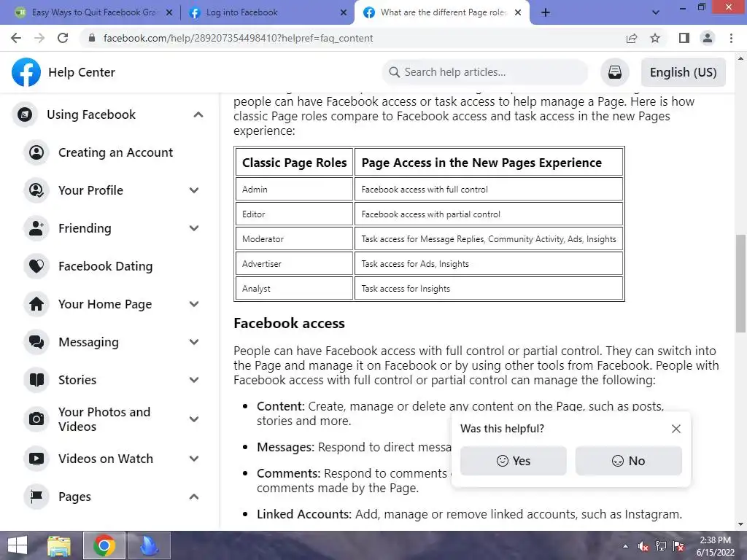Click the Your Profile icon
747x560 pixels.
tap(36, 190)
